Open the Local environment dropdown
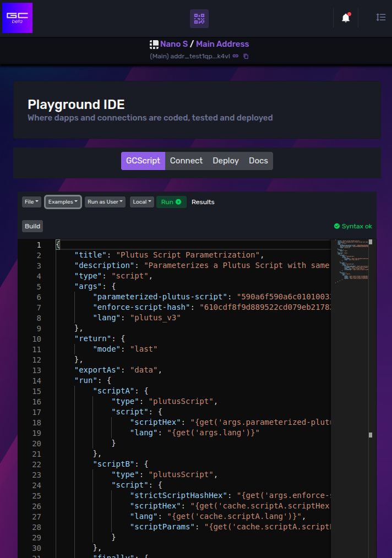 point(141,202)
